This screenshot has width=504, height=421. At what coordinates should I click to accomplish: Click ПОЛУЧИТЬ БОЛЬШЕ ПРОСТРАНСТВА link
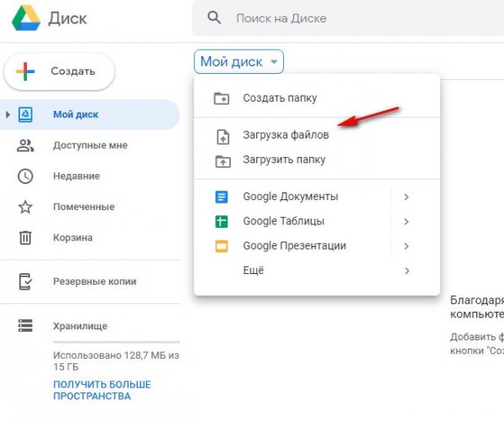102,390
